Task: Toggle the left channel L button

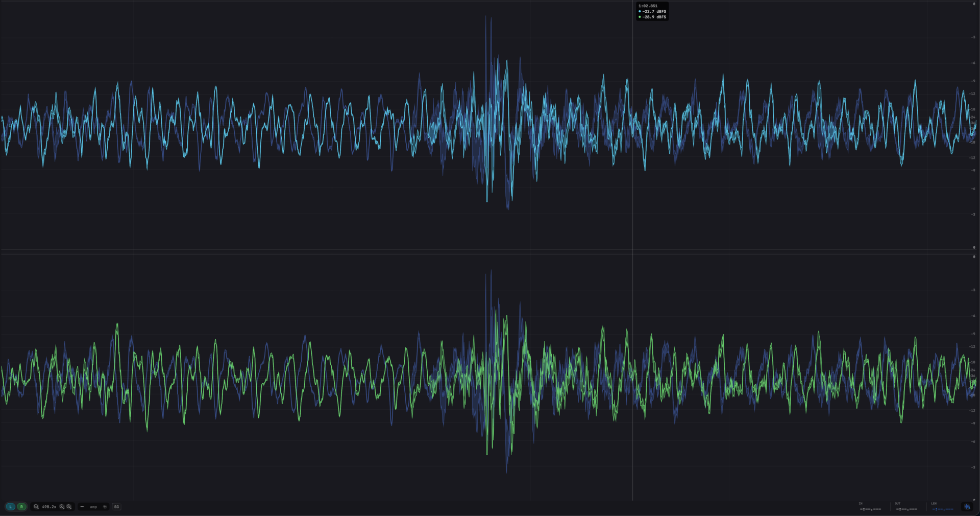Action: 11,507
